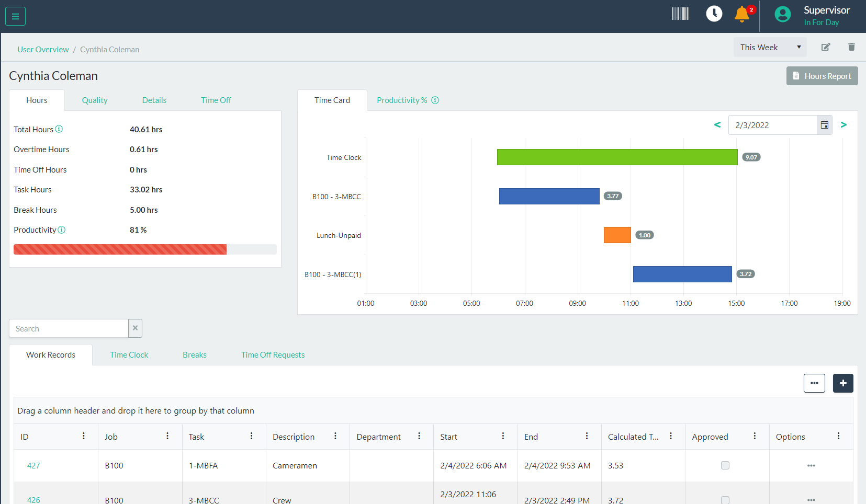The image size is (866, 504).
Task: Click Productivity info icon in Hours panel
Action: 62,230
